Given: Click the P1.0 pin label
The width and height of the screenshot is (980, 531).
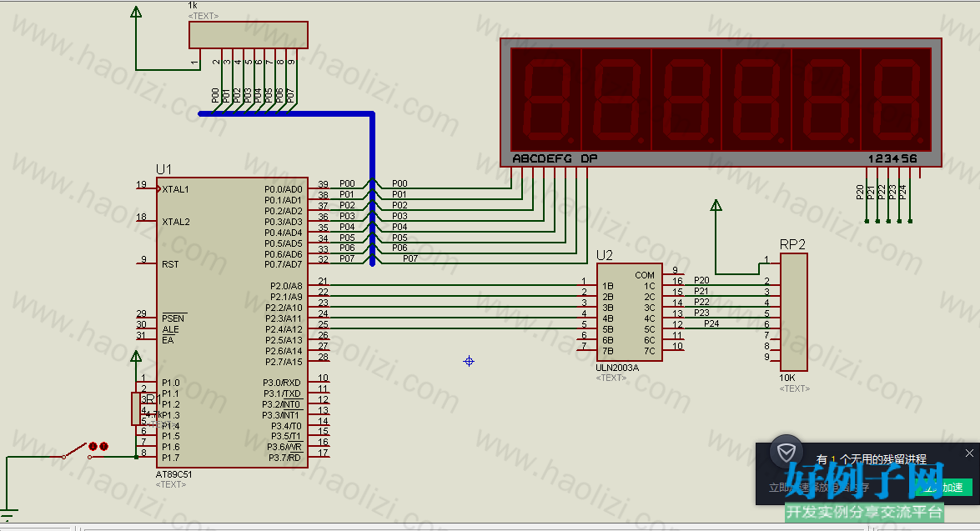Looking at the screenshot, I should 171,383.
